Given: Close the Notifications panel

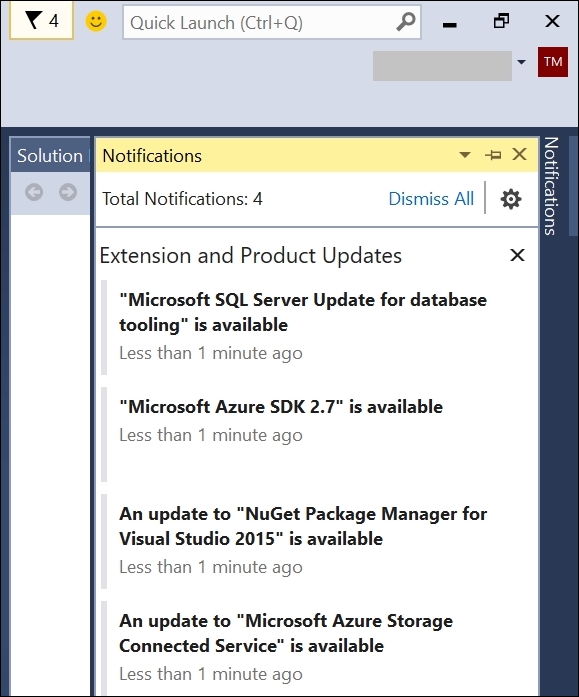Looking at the screenshot, I should pyautogui.click(x=519, y=154).
